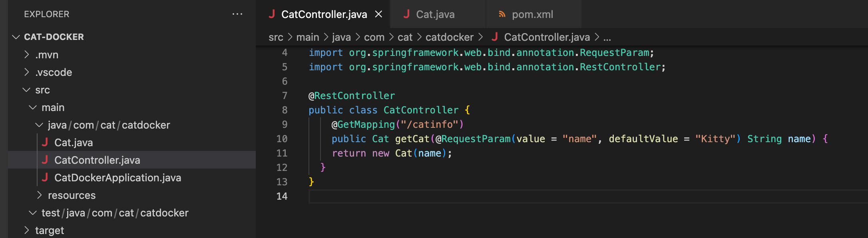The image size is (868, 238).
Task: Place cursor in empty line 14
Action: 588,196
